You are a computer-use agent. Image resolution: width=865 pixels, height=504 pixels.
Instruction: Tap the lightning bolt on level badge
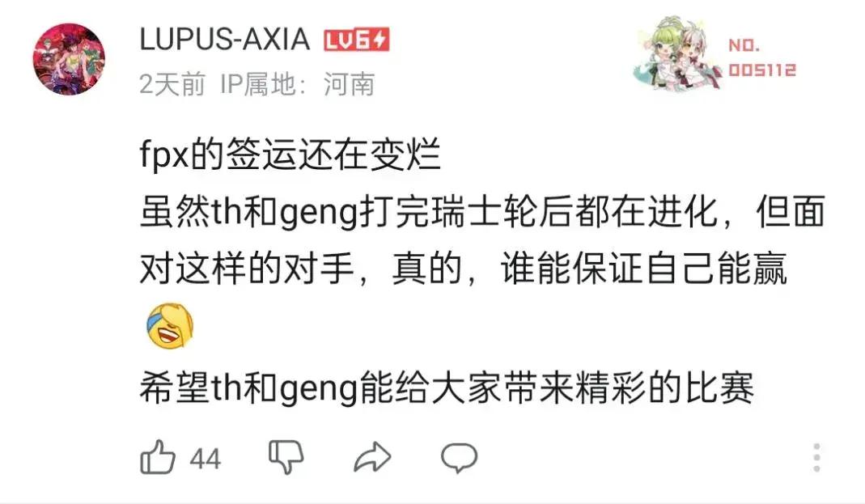coord(380,40)
